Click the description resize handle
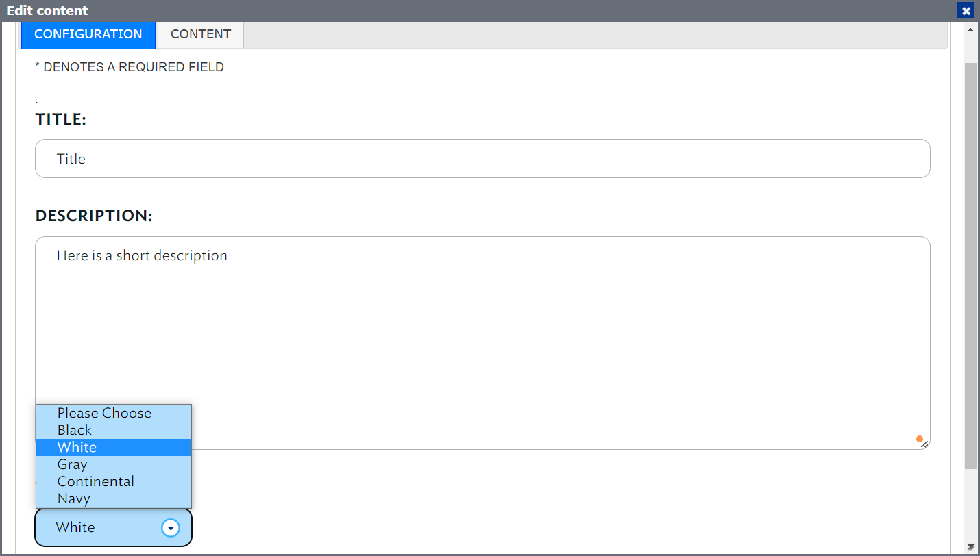 coord(925,444)
